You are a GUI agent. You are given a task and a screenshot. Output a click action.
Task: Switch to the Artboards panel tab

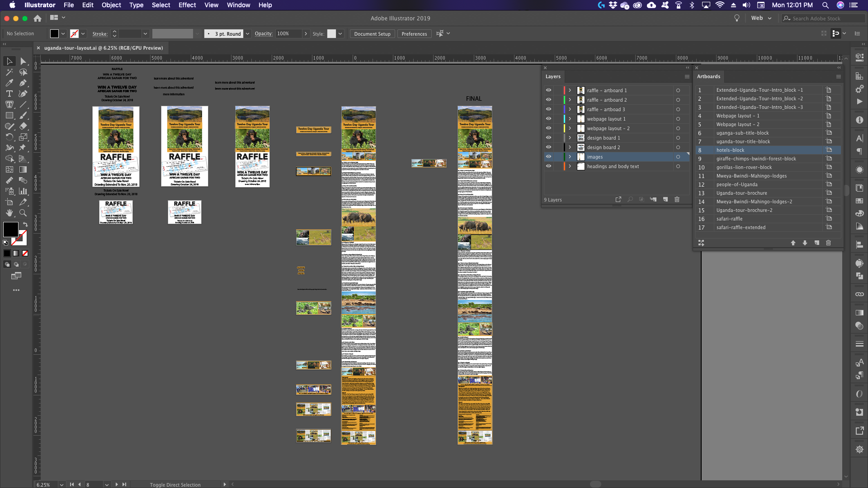point(708,76)
